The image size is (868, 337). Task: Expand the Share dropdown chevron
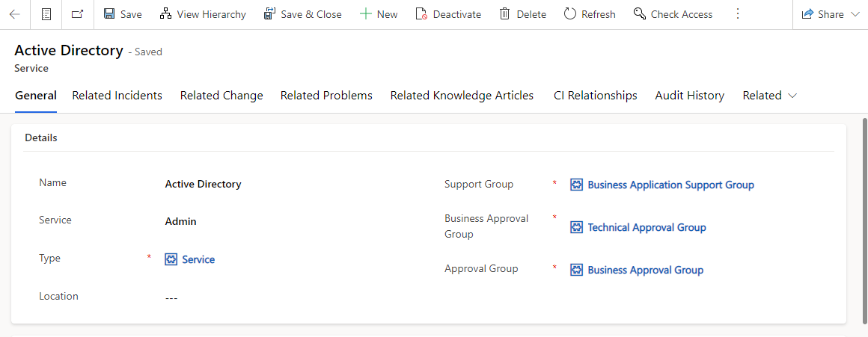pyautogui.click(x=855, y=15)
